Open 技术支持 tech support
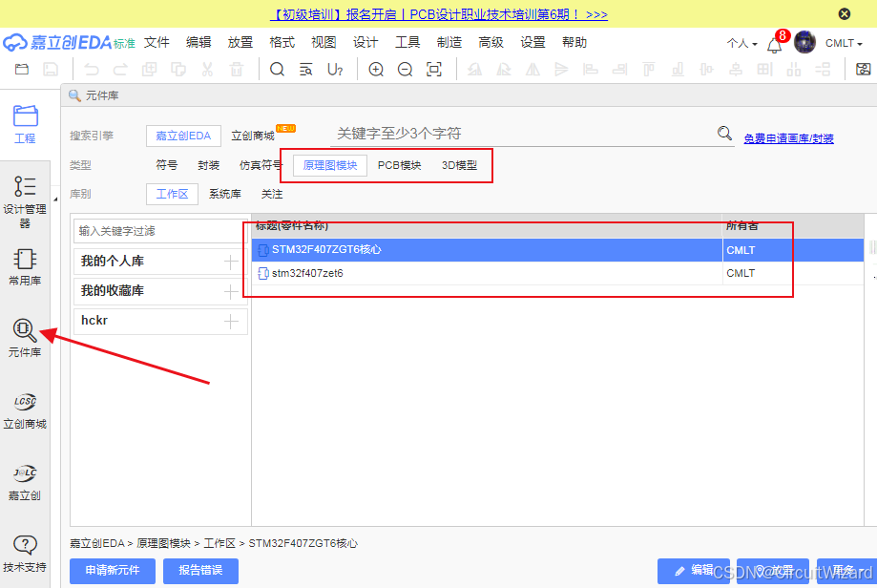 [25, 554]
